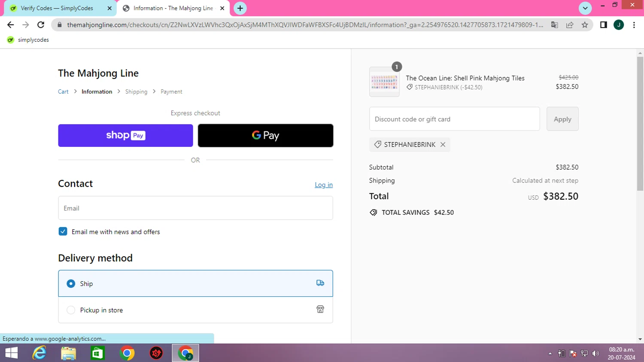Select the Shipping breadcrumb step
Image resolution: width=644 pixels, height=362 pixels.
[x=136, y=92]
